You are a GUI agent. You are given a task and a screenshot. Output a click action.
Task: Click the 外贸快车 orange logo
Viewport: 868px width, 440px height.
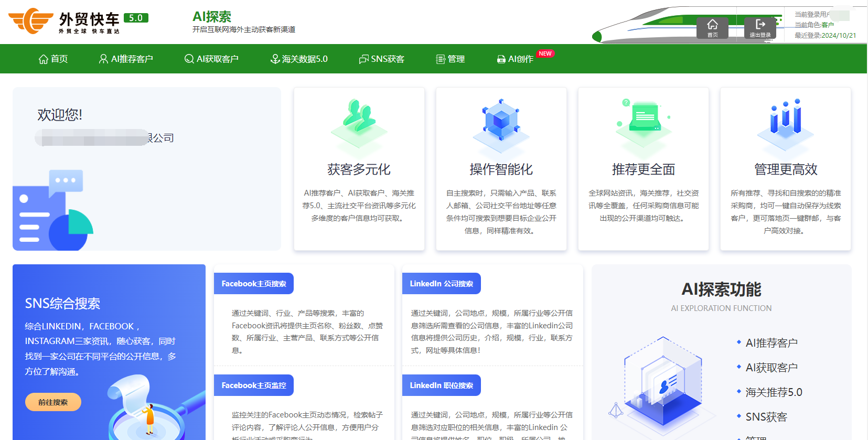[x=31, y=21]
